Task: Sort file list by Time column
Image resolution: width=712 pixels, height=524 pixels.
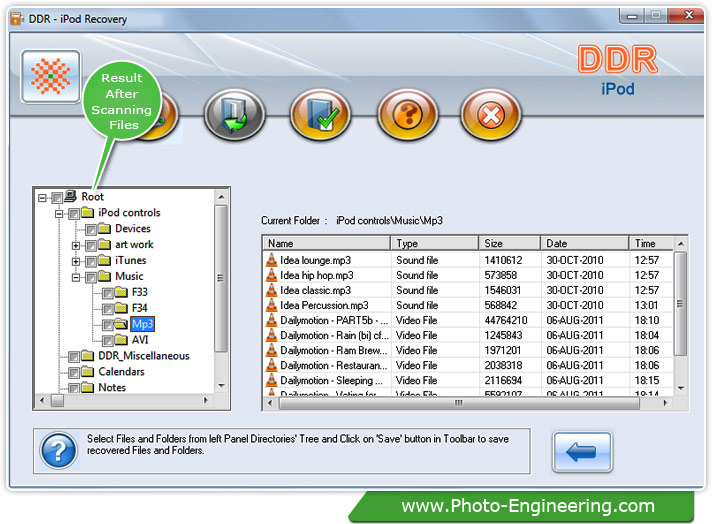Action: pos(651,243)
